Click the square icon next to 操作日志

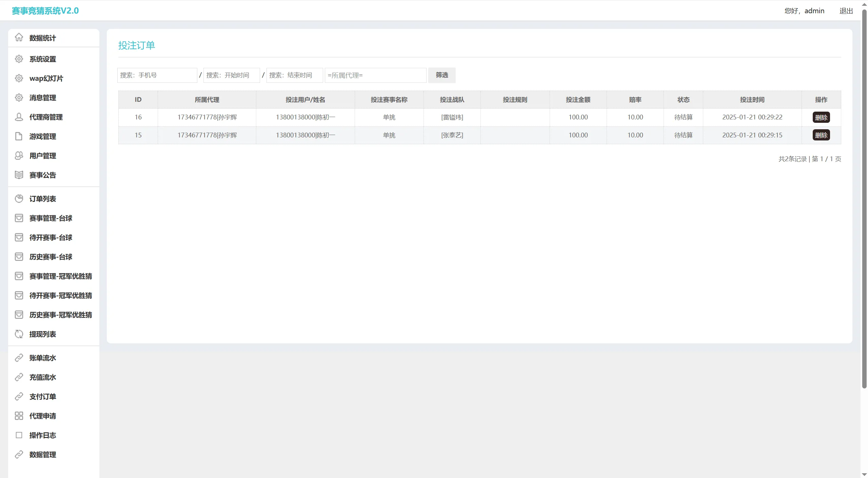[19, 435]
